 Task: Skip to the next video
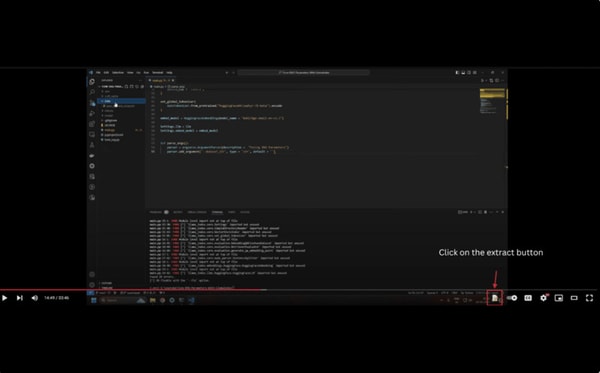point(20,298)
